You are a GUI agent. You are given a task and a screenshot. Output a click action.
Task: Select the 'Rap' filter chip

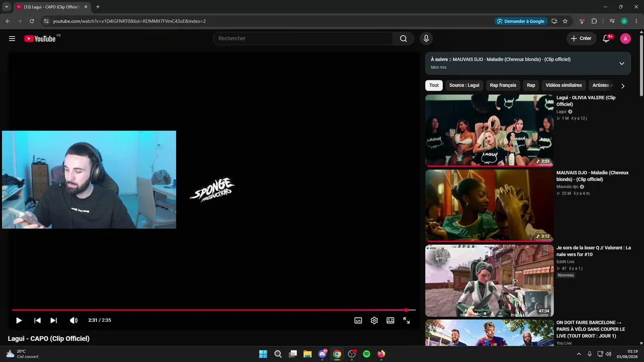(x=531, y=85)
